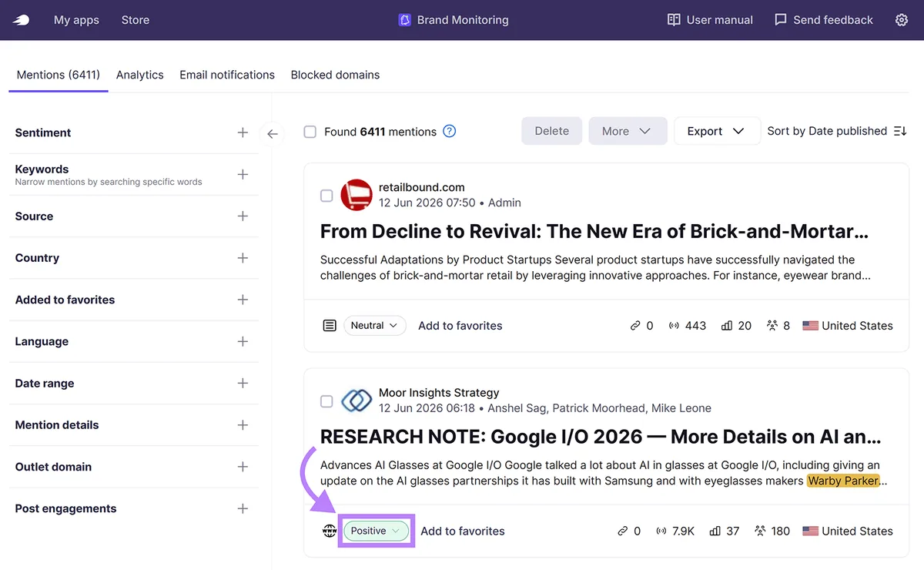Toggle the sort order icon
924x570 pixels.
point(900,131)
